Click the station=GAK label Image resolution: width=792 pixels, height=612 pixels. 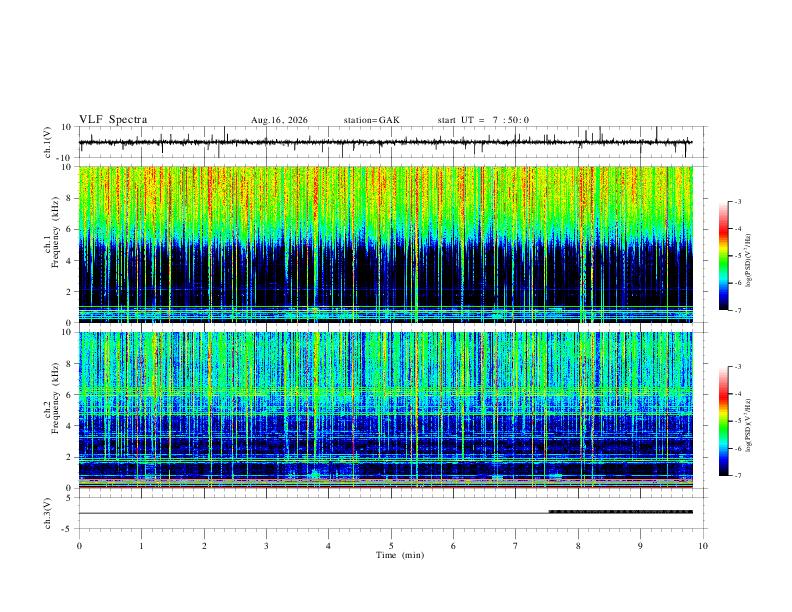(372, 120)
